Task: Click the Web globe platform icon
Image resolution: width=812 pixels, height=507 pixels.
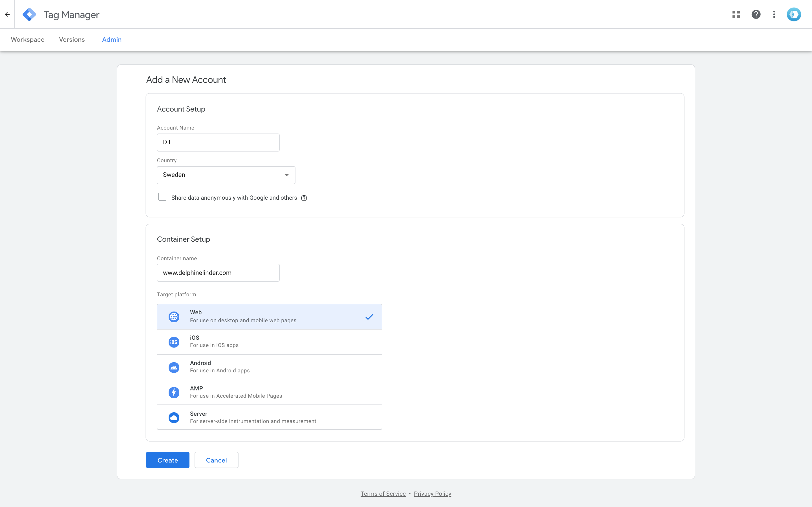Action: point(174,316)
